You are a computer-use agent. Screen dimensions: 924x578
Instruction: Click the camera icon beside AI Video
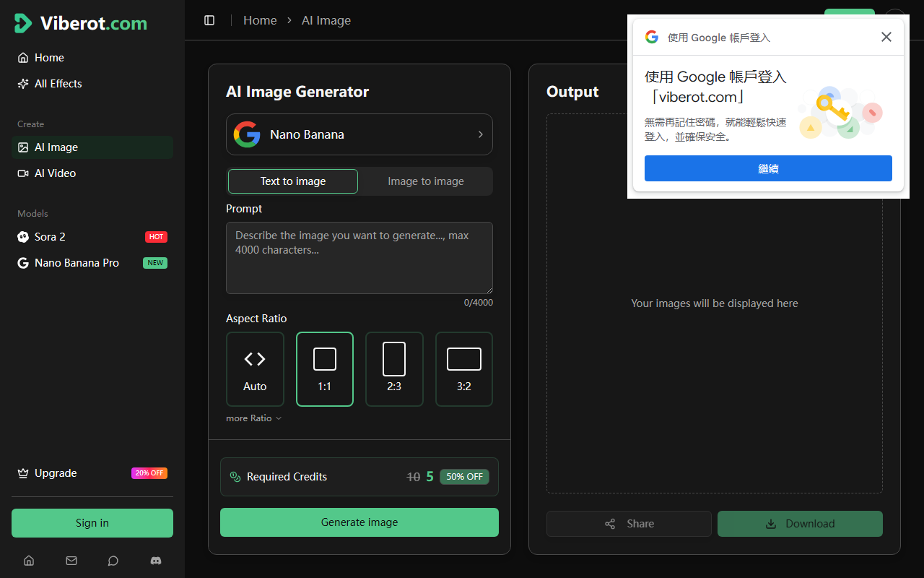[23, 173]
